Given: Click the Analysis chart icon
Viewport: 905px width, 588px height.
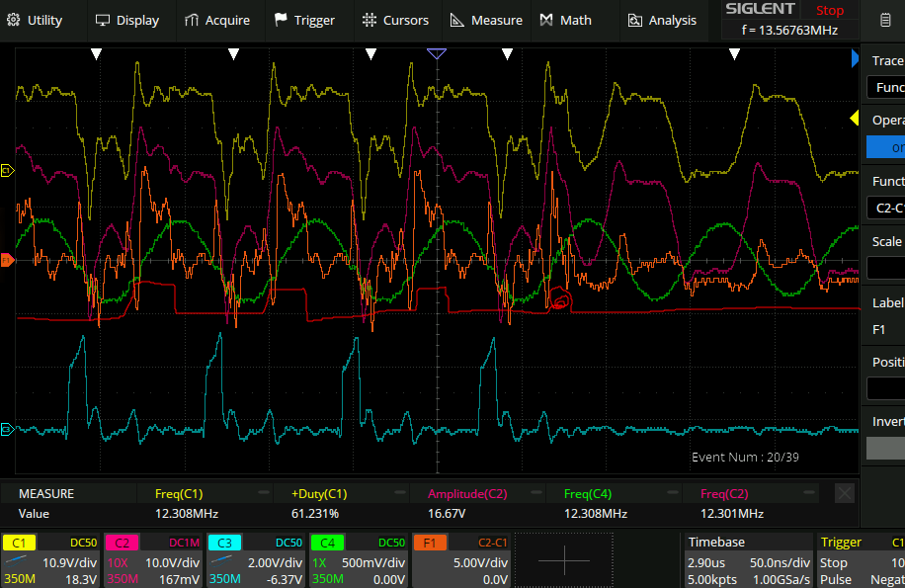Looking at the screenshot, I should point(634,20).
